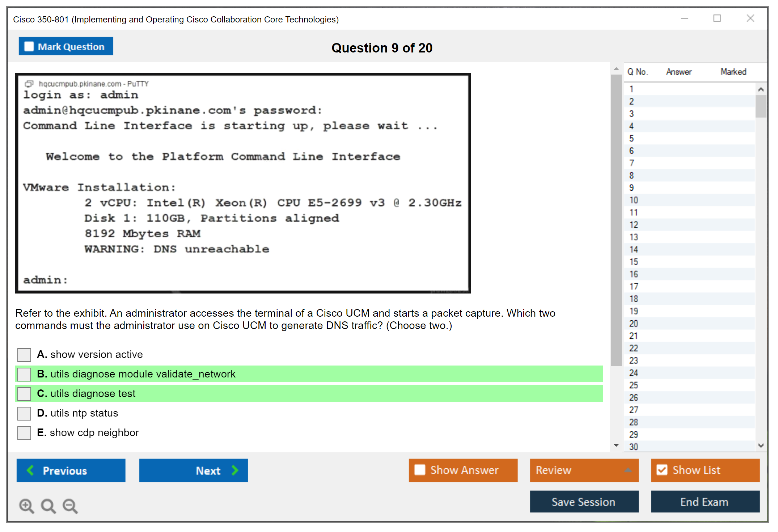
Task: Jump to question 15 in the list
Action: tap(634, 262)
